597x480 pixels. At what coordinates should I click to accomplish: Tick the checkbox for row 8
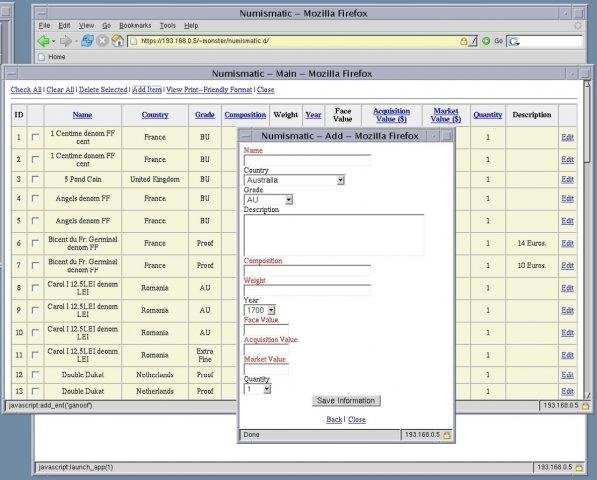point(35,288)
